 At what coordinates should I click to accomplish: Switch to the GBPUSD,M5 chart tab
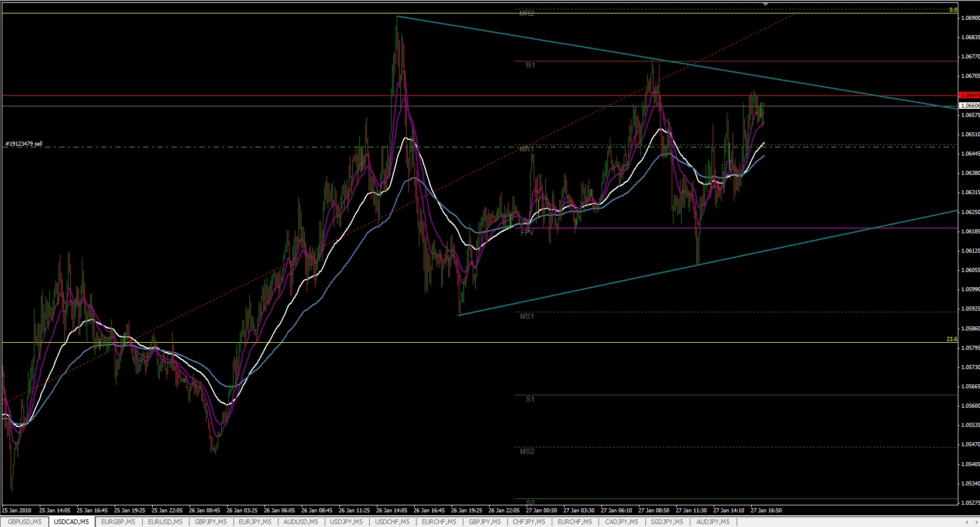[24, 522]
